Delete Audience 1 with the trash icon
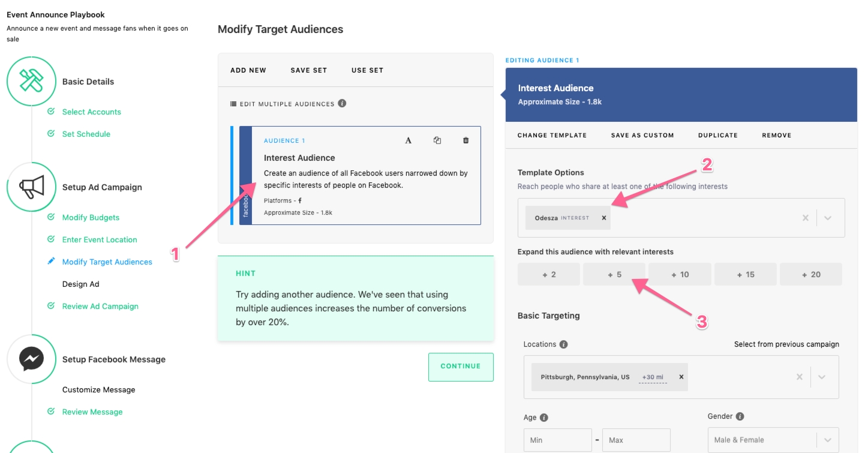The height and width of the screenshot is (453, 868). point(466,140)
